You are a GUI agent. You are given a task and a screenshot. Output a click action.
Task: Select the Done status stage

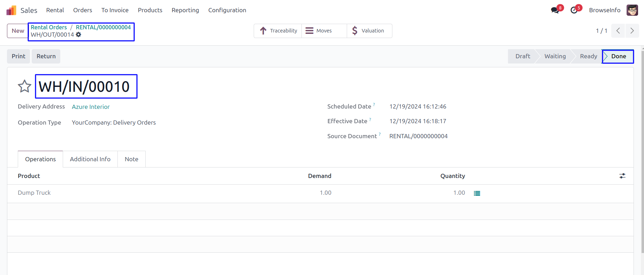[618, 56]
